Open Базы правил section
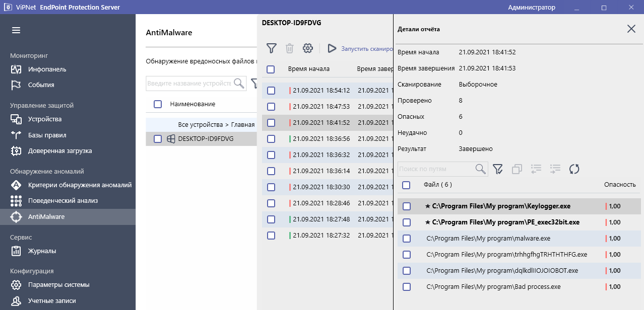 point(47,135)
